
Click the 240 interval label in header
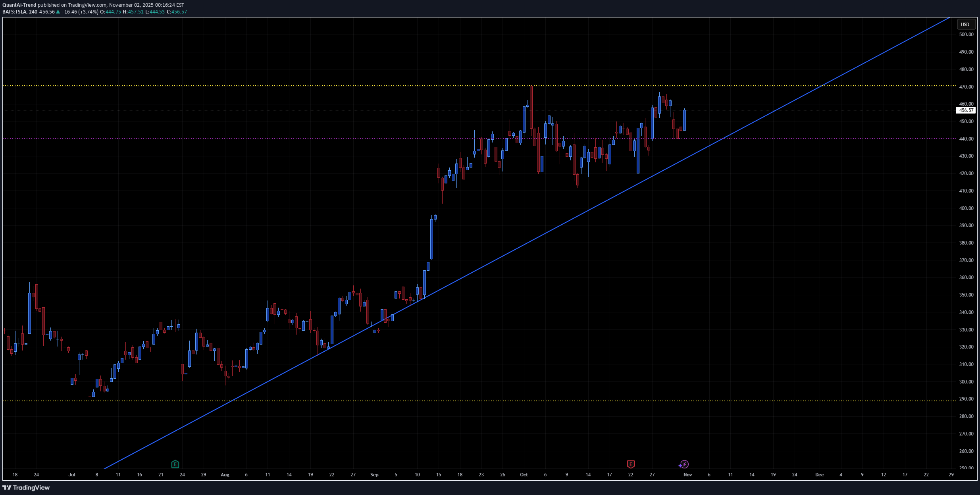[x=33, y=12]
